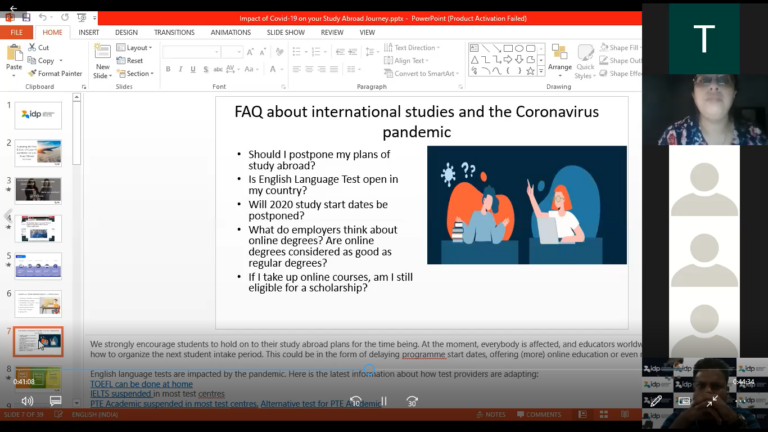Pause the video playback
768x432 pixels.
click(x=383, y=401)
